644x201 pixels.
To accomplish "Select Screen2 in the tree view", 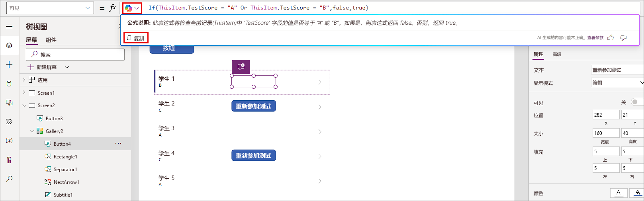I will 46,105.
